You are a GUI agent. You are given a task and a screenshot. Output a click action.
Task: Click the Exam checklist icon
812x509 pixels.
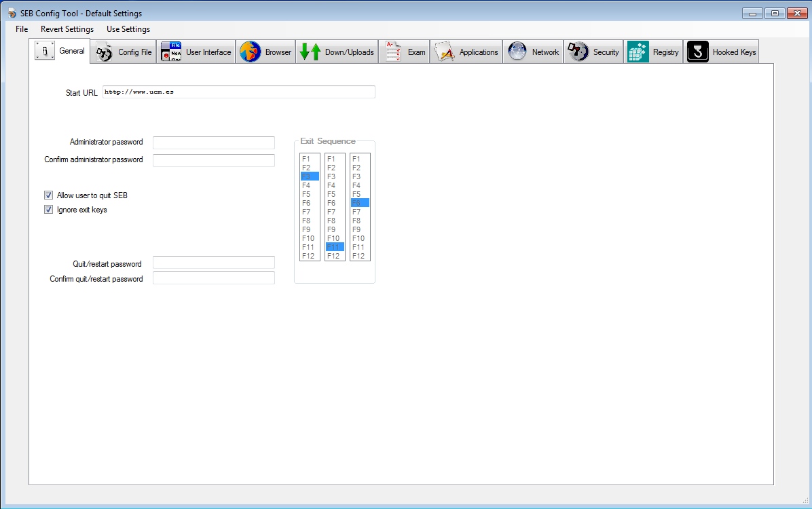click(393, 52)
